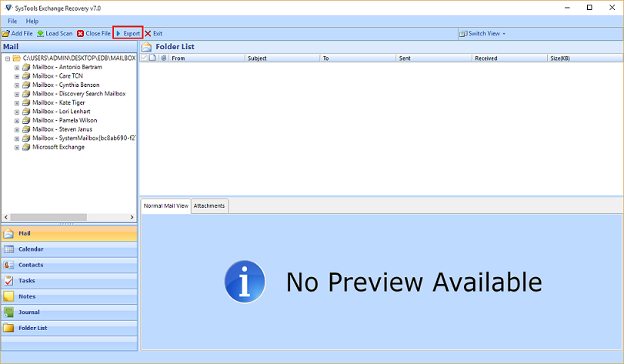Select Mailbox - Care TCN folder icon
The image size is (624, 364).
pyautogui.click(x=26, y=75)
